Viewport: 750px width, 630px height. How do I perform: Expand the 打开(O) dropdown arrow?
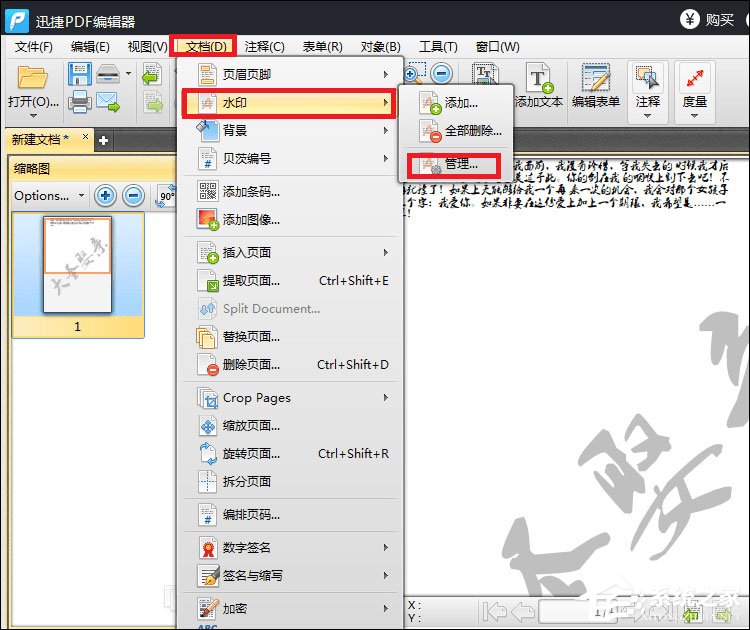33,116
